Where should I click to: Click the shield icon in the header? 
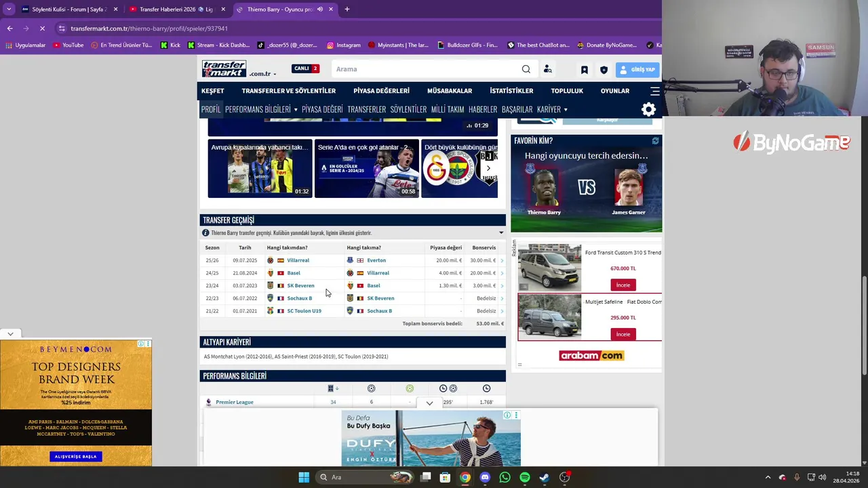click(x=604, y=70)
